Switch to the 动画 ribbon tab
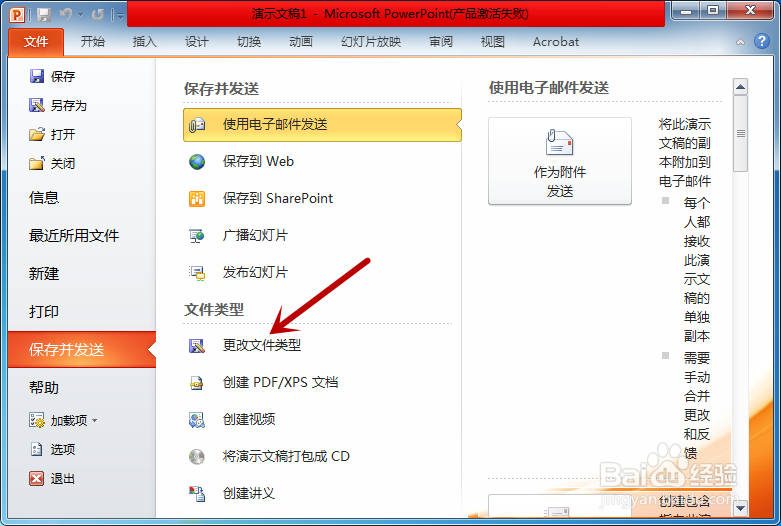This screenshot has width=781, height=526. (x=301, y=42)
